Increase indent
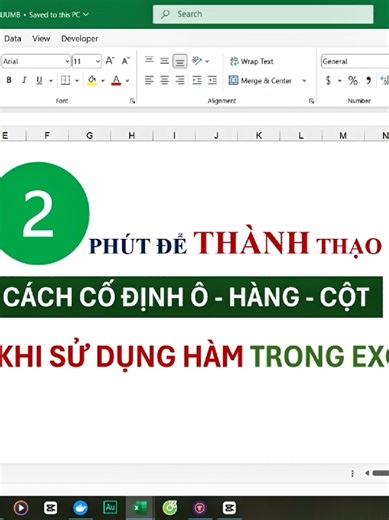Viewport: 389px width, 520px height. [212, 80]
